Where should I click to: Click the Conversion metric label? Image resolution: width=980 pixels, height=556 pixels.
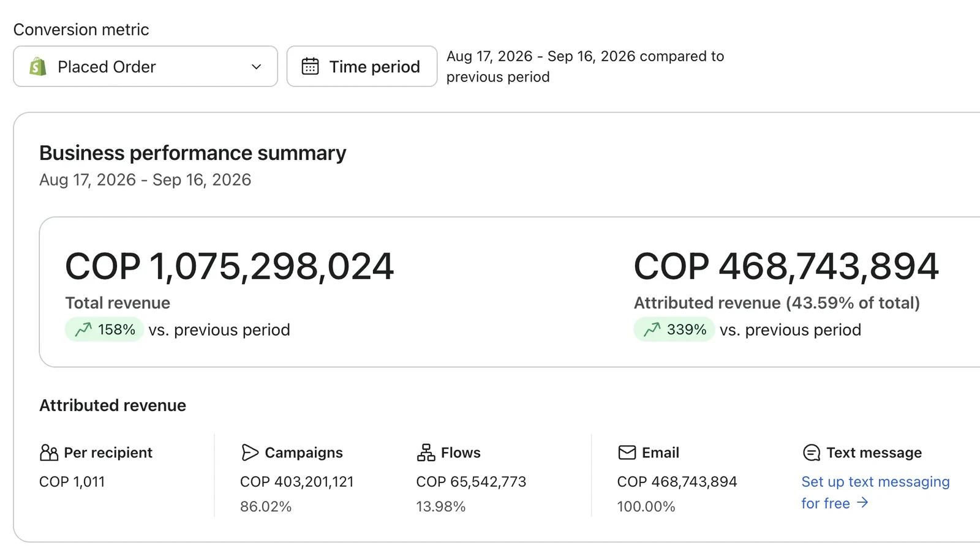pos(81,29)
